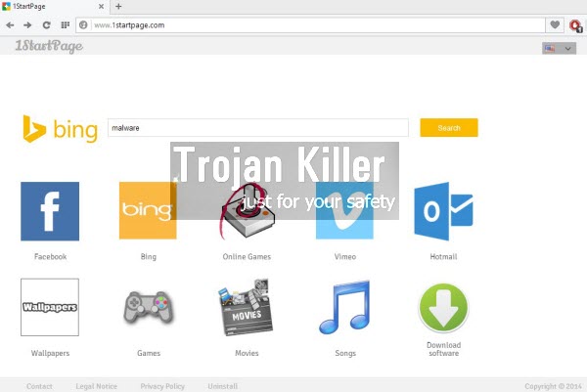Open the Wallpapers tile

coord(50,307)
